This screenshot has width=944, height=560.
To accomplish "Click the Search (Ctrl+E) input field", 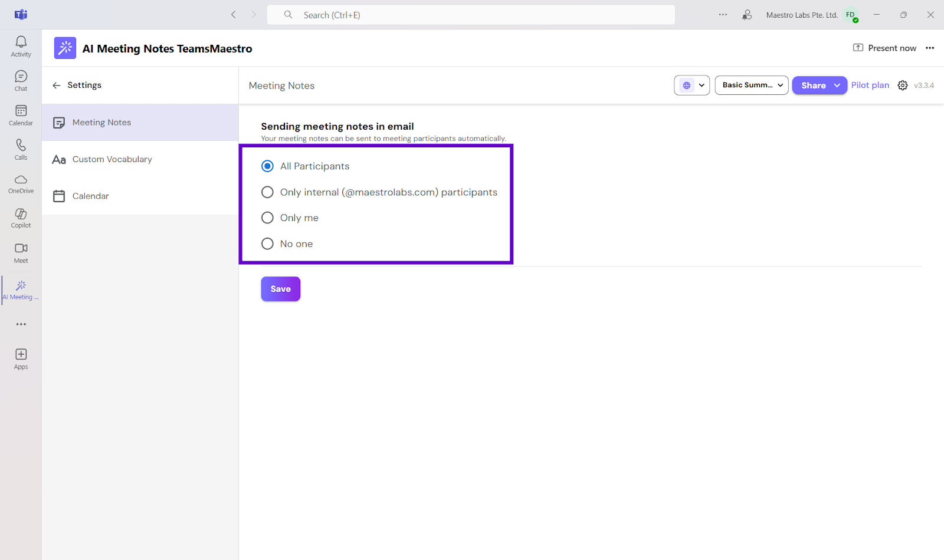I will click(471, 15).
